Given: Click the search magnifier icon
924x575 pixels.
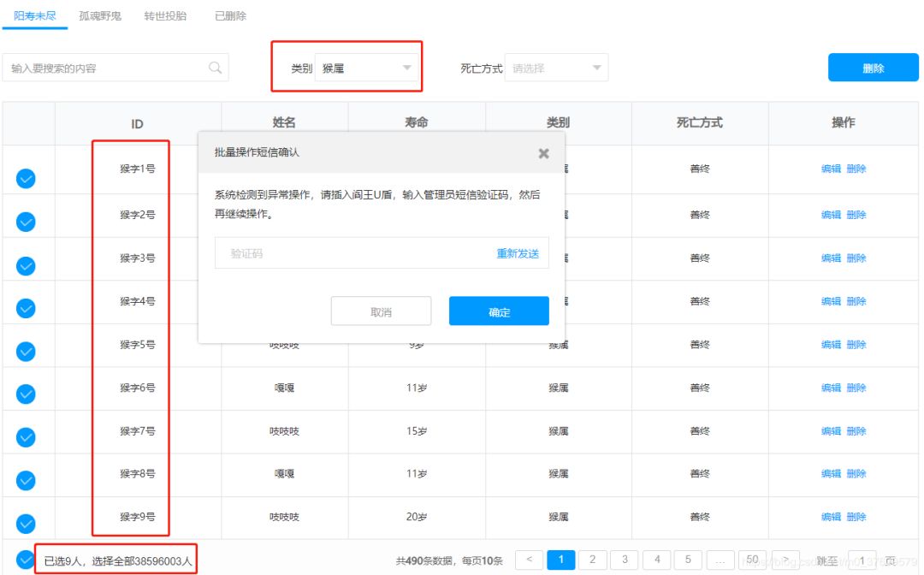Looking at the screenshot, I should coord(216,67).
